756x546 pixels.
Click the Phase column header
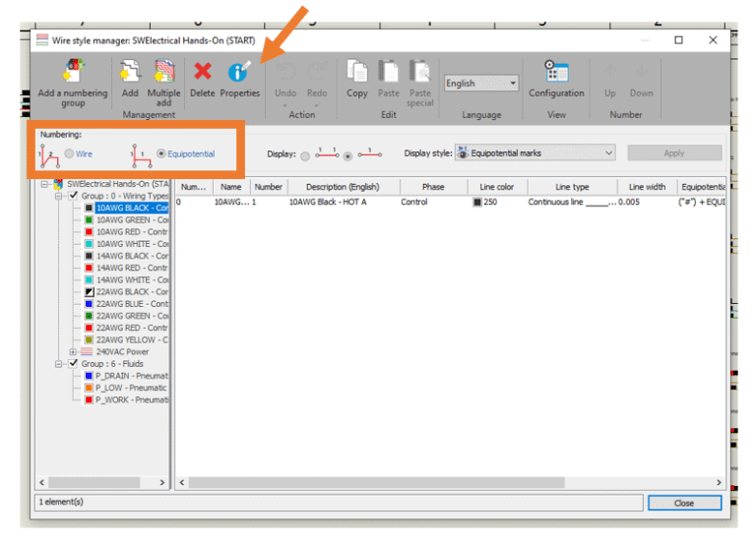pos(433,187)
